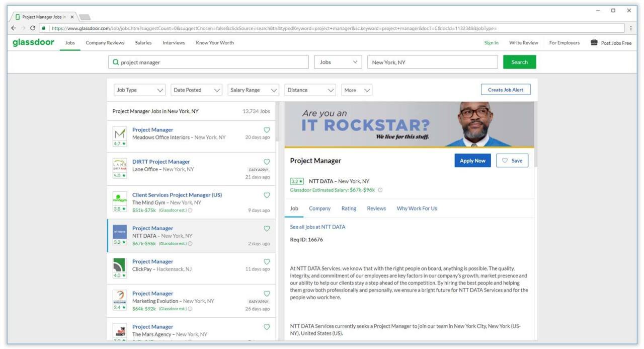Switch to the Company tab in job details
This screenshot has height=349, width=644.
click(x=320, y=208)
